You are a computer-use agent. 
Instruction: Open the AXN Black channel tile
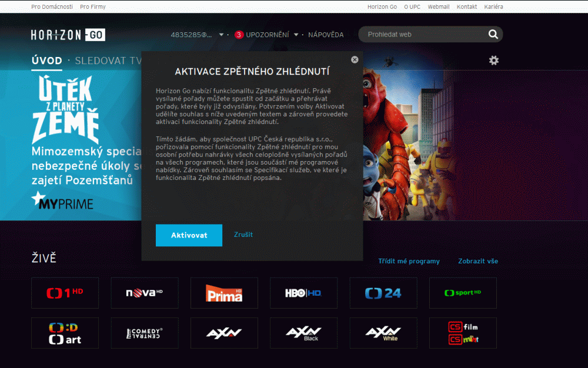[x=304, y=333]
